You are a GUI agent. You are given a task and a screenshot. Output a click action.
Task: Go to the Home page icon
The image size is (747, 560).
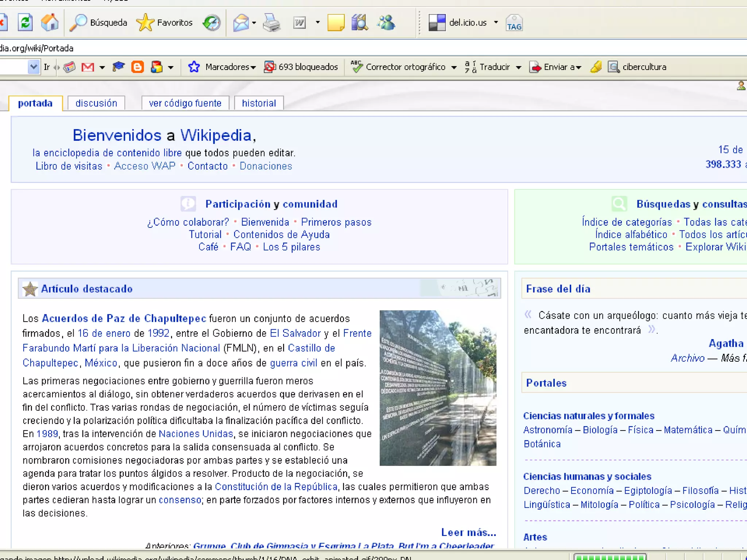[x=50, y=23]
